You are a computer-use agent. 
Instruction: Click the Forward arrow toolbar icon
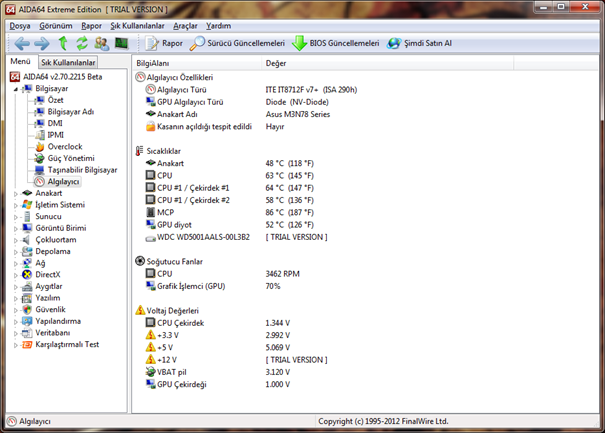(x=41, y=43)
